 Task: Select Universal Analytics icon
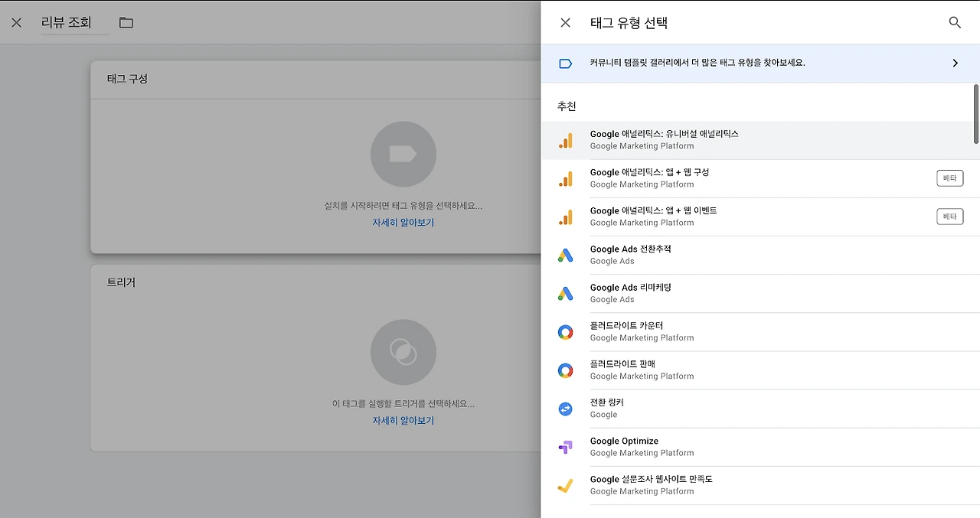[x=565, y=140]
